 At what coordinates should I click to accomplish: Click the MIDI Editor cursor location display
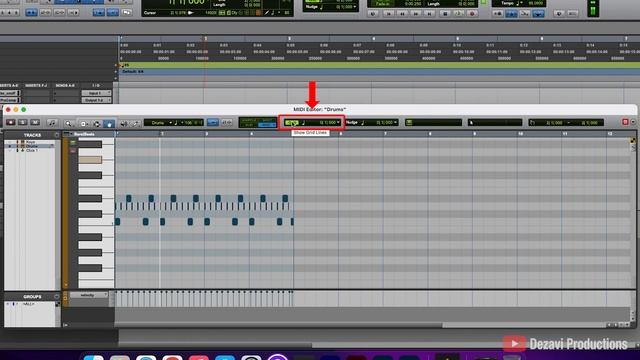click(x=495, y=122)
